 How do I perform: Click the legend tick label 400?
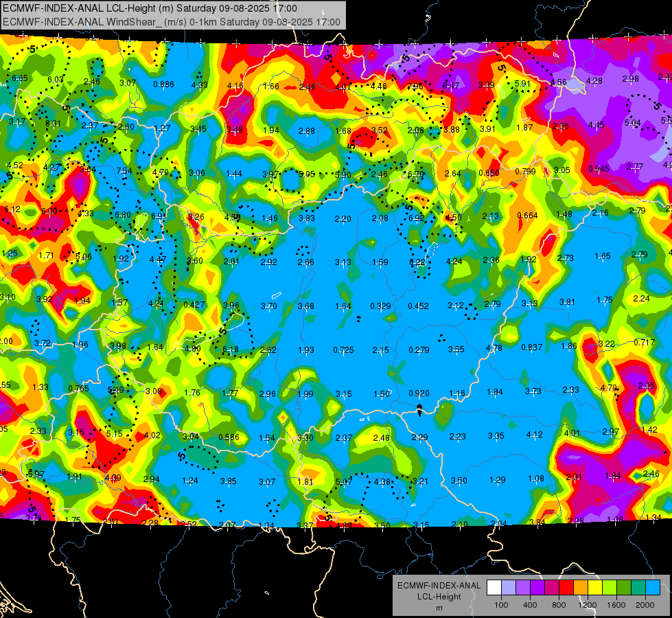[x=530, y=605]
